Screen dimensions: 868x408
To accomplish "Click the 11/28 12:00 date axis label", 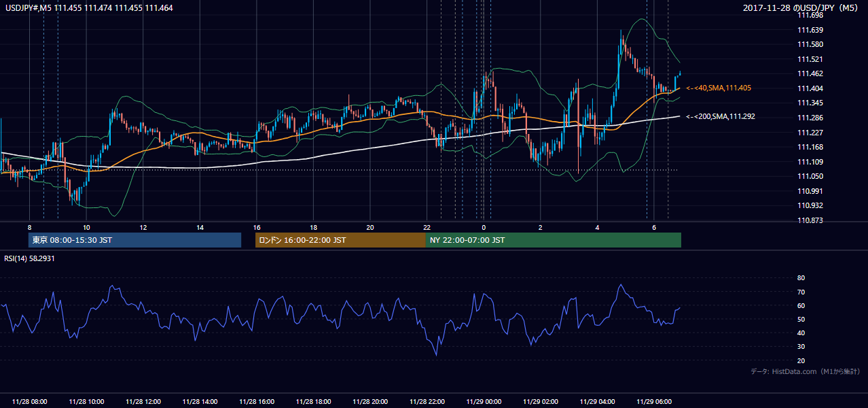I will (x=143, y=402).
